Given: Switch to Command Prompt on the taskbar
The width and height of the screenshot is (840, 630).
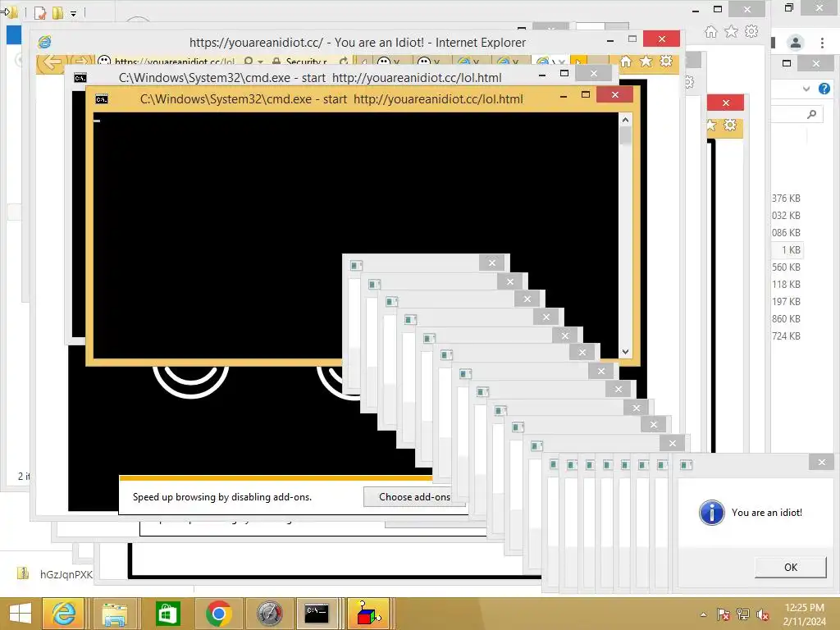Looking at the screenshot, I should click(x=317, y=614).
